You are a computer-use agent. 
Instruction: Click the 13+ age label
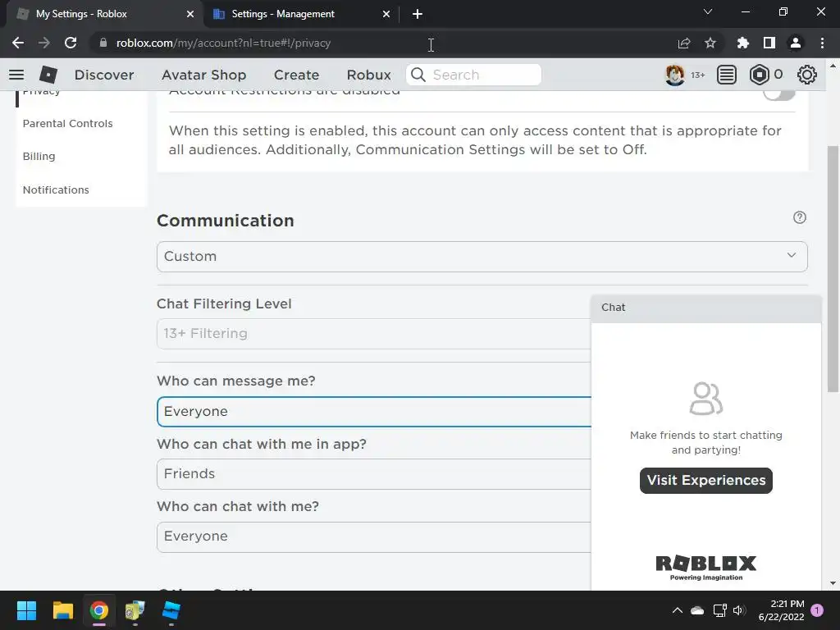click(x=697, y=75)
